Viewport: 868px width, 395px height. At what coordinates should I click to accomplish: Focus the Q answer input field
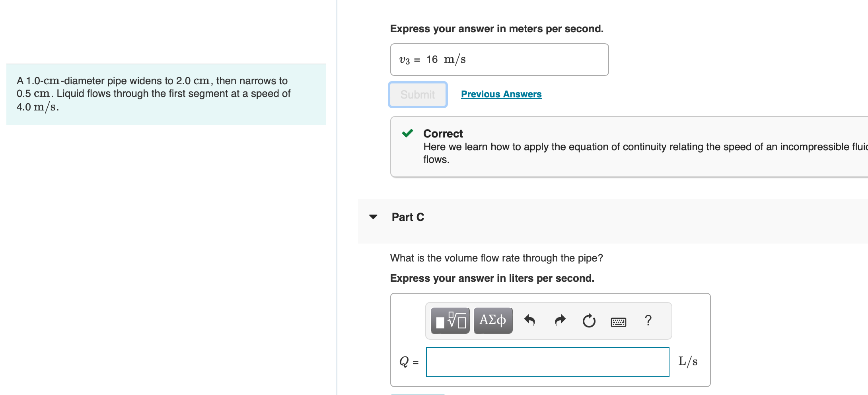click(547, 362)
